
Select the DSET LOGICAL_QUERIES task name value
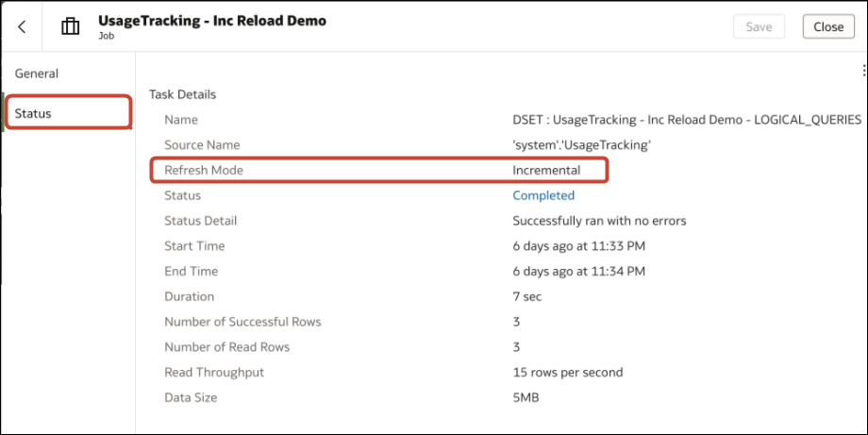tap(686, 120)
